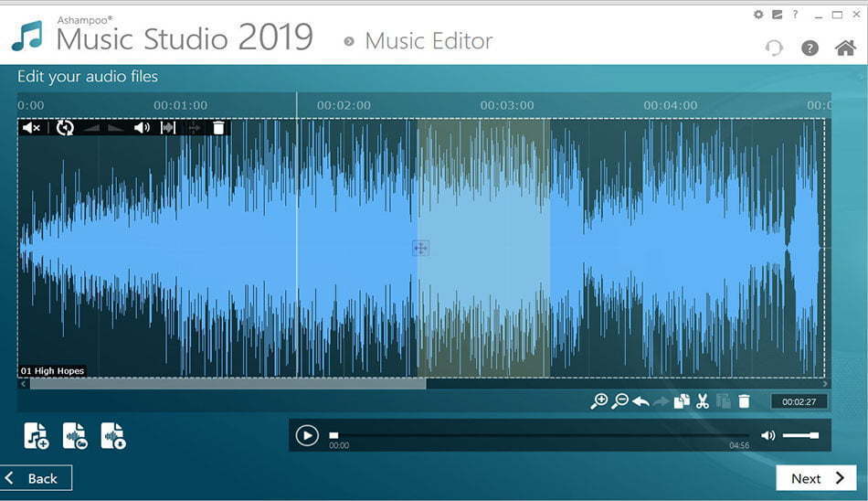Open help with question mark circle
The image size is (868, 501).
tap(810, 48)
